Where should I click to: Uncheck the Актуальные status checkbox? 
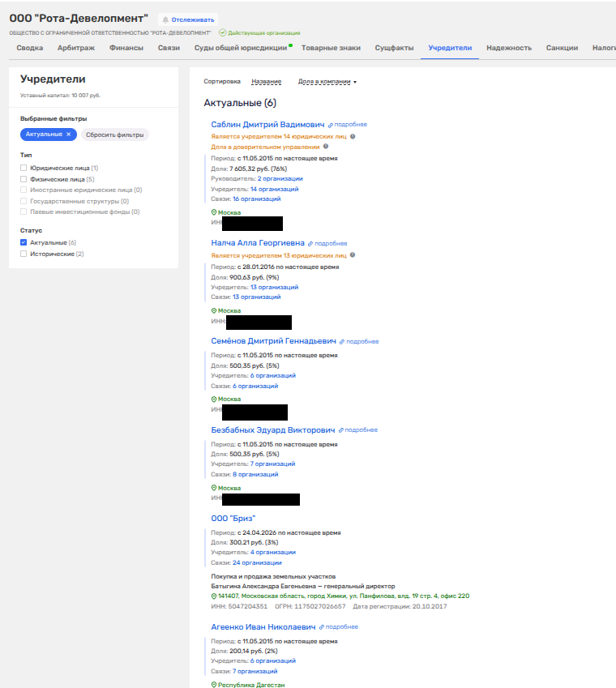pyautogui.click(x=24, y=242)
